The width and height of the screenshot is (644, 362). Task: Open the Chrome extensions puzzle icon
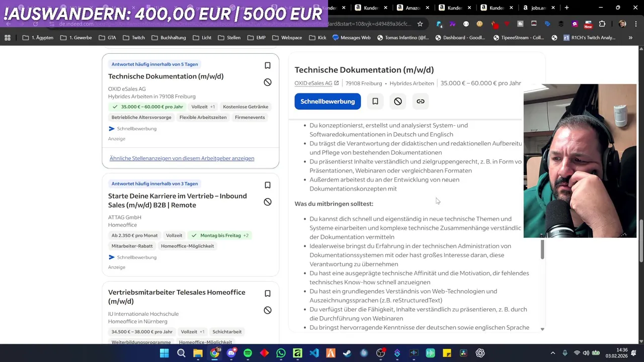602,24
